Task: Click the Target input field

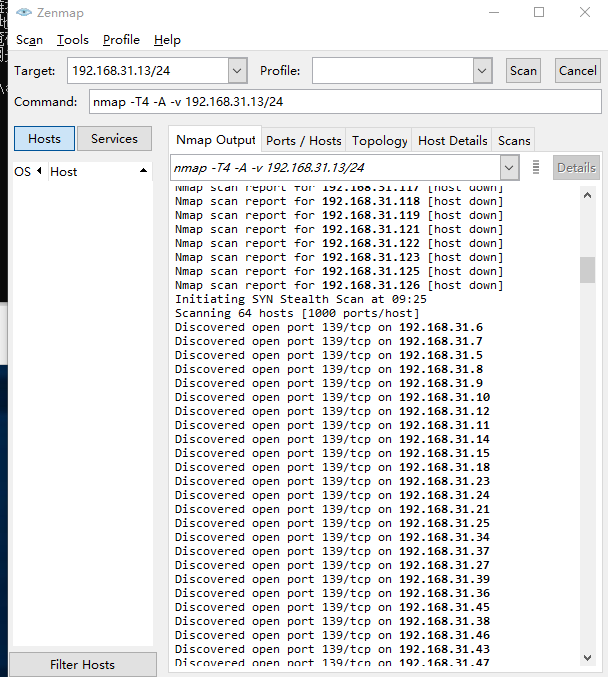Action: (148, 70)
